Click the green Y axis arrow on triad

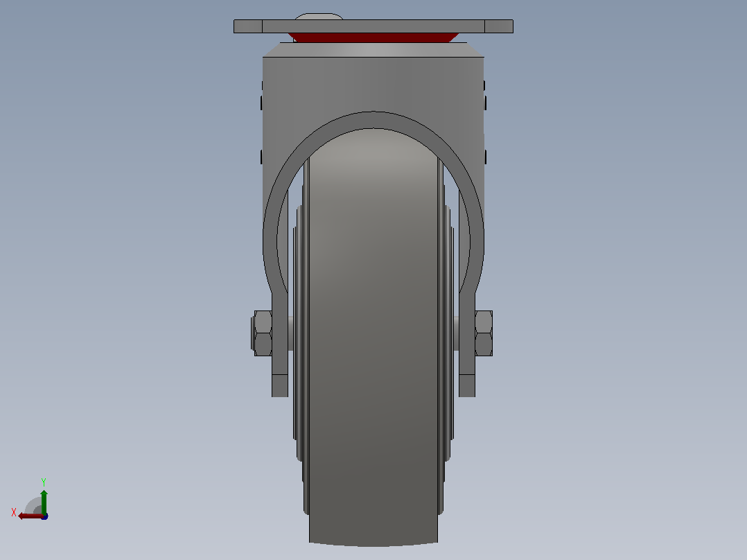point(44,502)
